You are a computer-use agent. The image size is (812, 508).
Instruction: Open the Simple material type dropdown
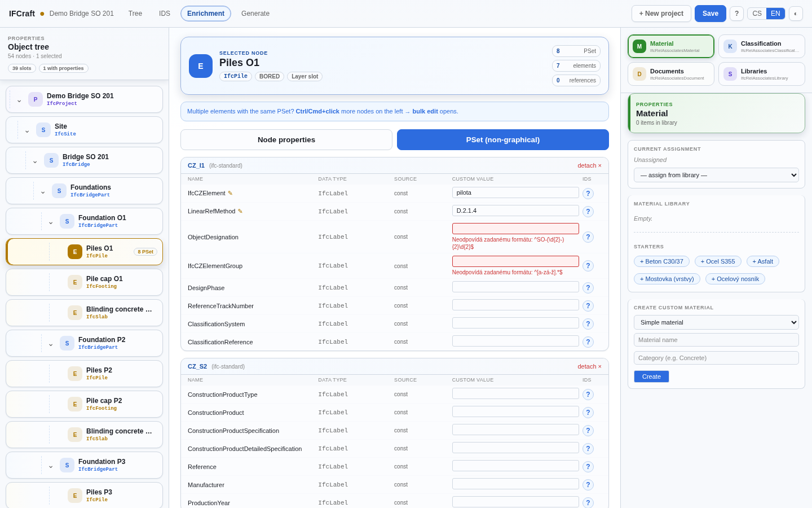click(x=716, y=322)
